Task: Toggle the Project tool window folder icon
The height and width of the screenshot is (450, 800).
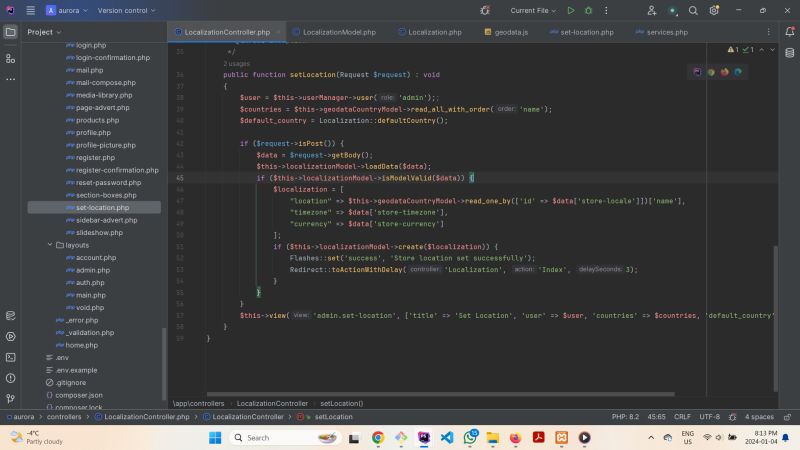Action: click(x=10, y=32)
